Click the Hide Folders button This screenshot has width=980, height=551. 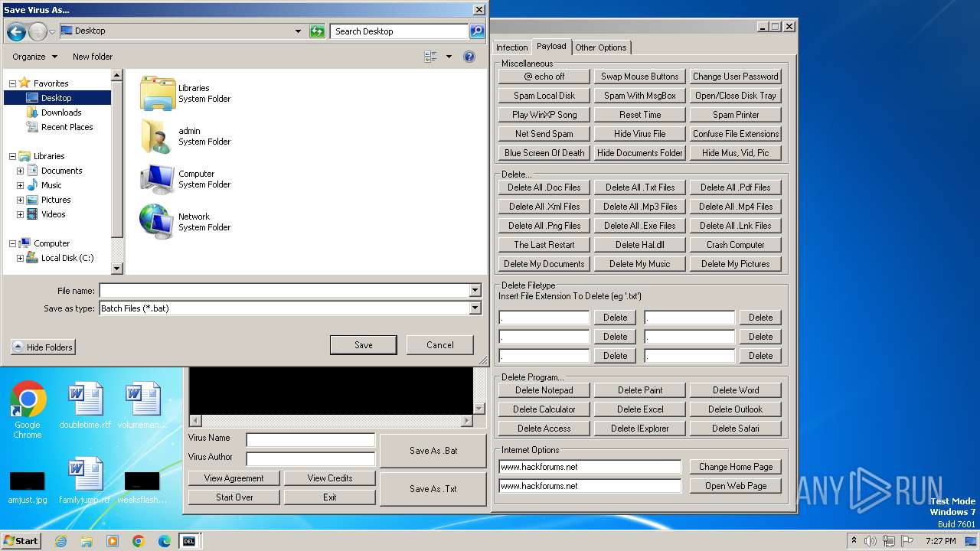pyautogui.click(x=43, y=347)
